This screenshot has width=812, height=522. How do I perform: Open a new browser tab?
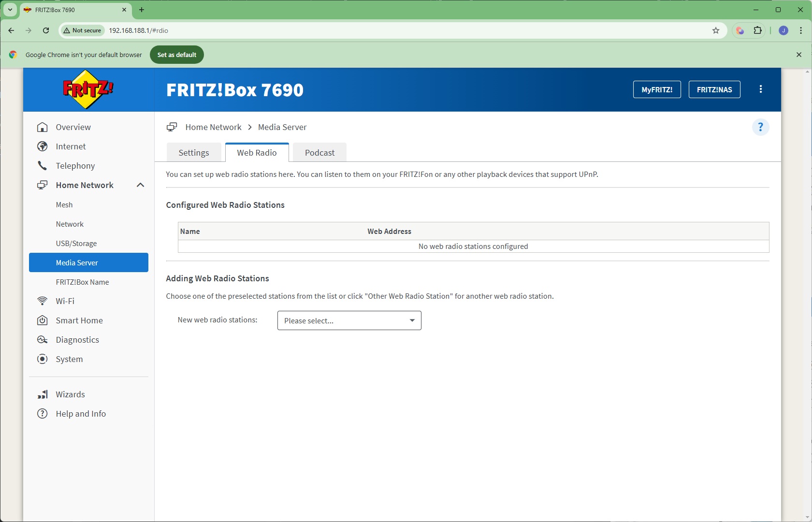(x=142, y=10)
